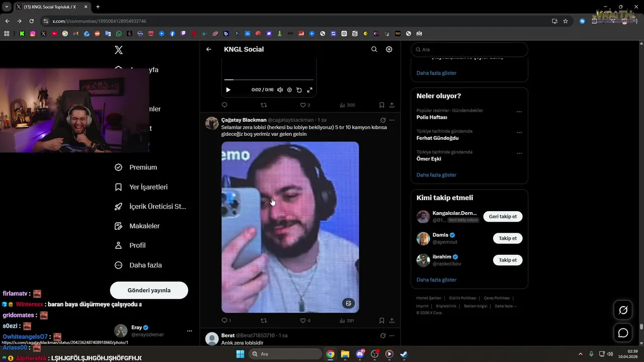Expand the Daha fazla sidebar menu

(x=138, y=265)
